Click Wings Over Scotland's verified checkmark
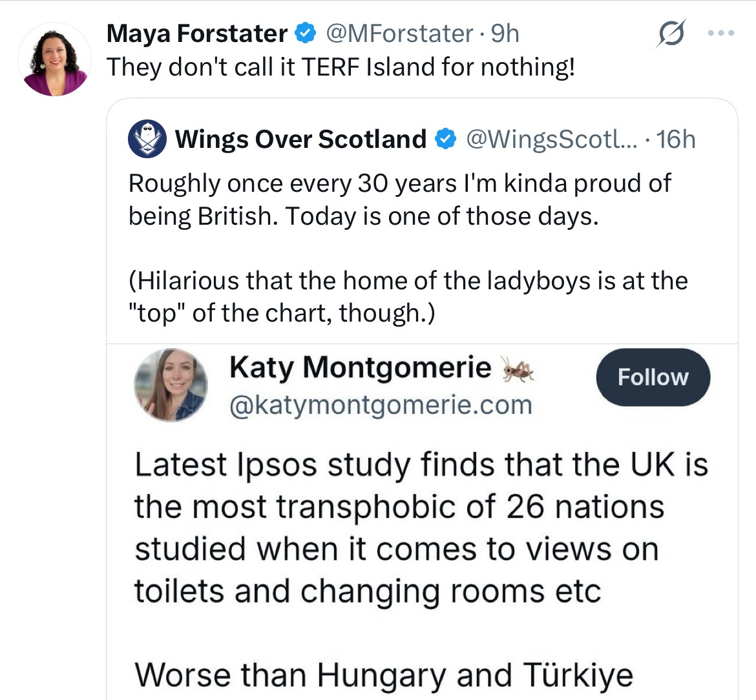 point(445,139)
